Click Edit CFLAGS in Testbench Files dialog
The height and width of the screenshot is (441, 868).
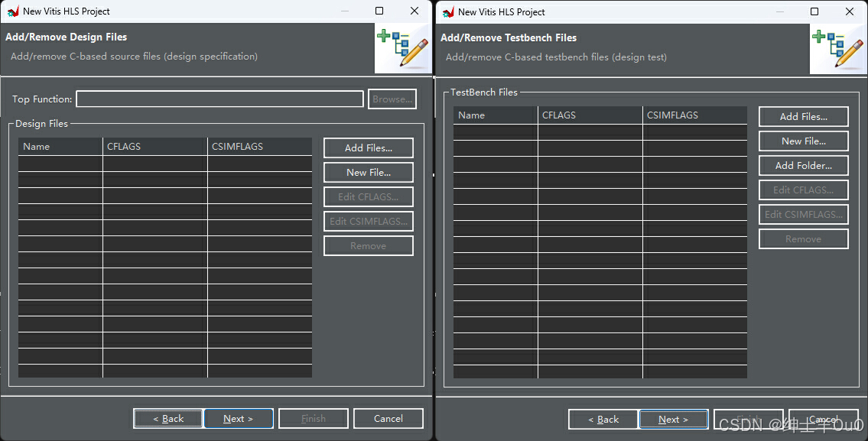pyautogui.click(x=803, y=190)
